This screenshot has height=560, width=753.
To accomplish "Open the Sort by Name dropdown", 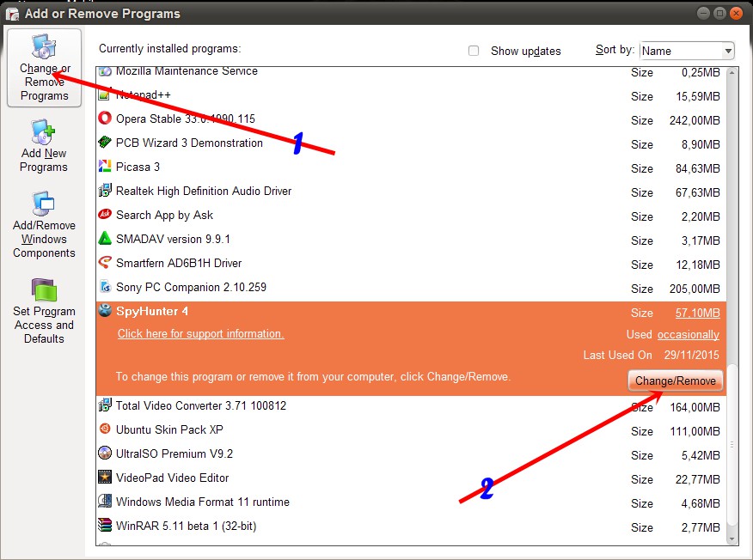I will pos(687,51).
